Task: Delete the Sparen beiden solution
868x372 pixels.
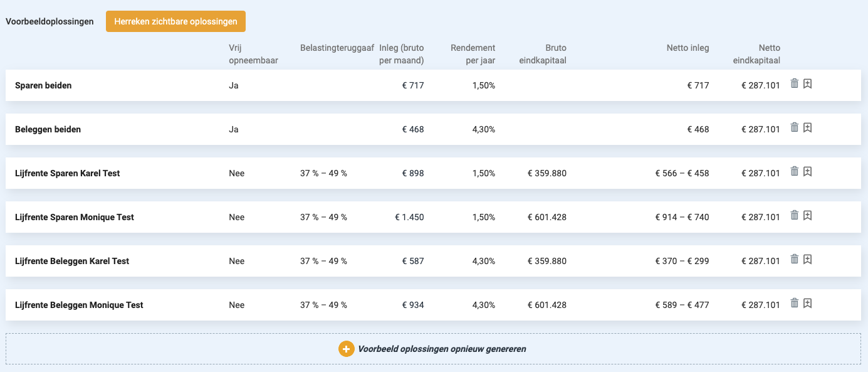Action: (x=795, y=83)
